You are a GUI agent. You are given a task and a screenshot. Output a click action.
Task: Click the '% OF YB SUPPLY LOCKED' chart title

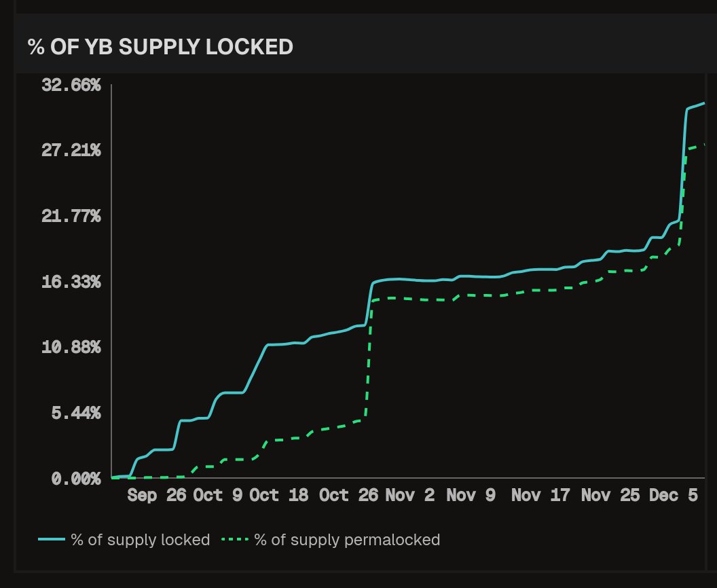[160, 47]
